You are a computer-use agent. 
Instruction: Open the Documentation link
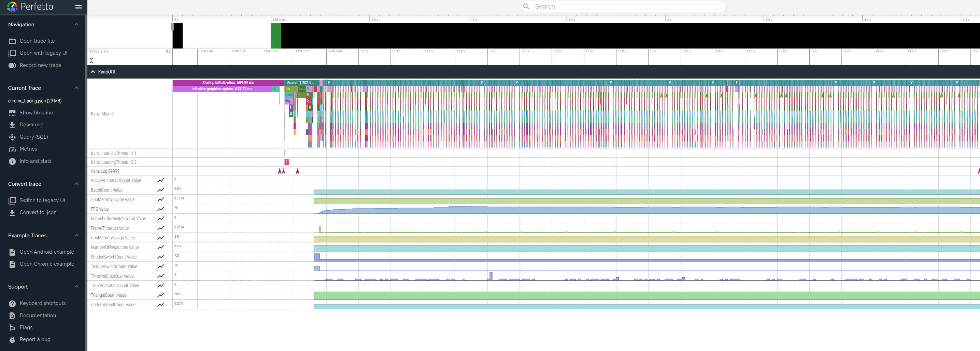pyautogui.click(x=38, y=315)
